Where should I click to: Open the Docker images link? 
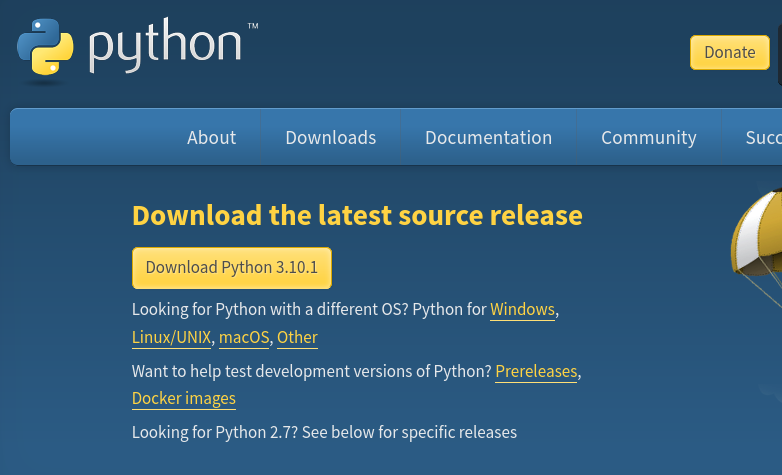pyautogui.click(x=184, y=399)
